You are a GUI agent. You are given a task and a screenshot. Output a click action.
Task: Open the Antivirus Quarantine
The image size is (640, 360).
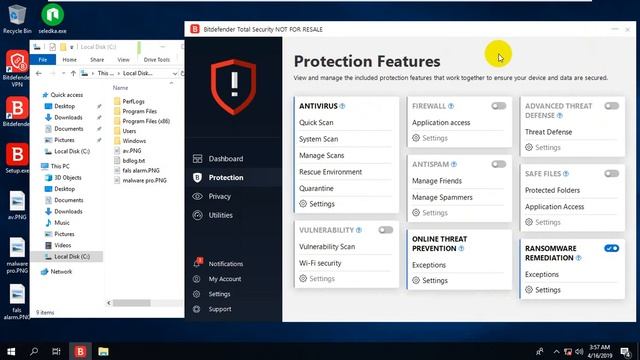click(x=316, y=188)
